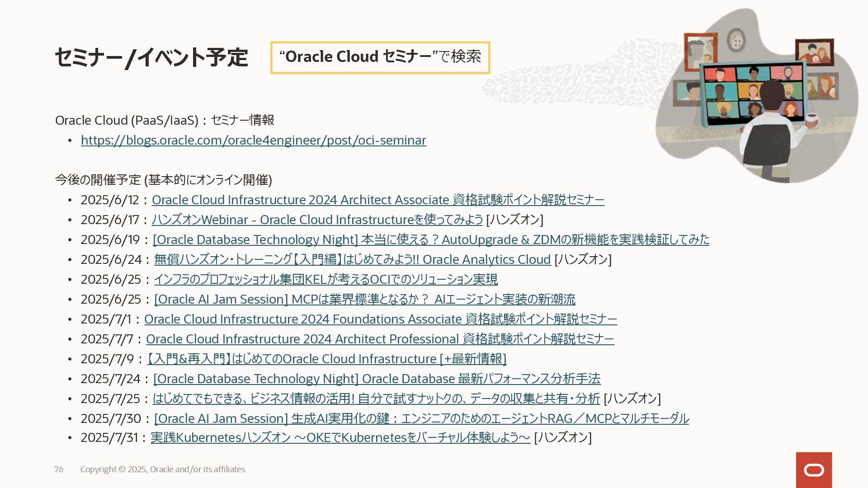Image resolution: width=868 pixels, height=488 pixels.
Task: Click the "Oracle Cloud セミナー"で検索 box
Action: point(380,57)
